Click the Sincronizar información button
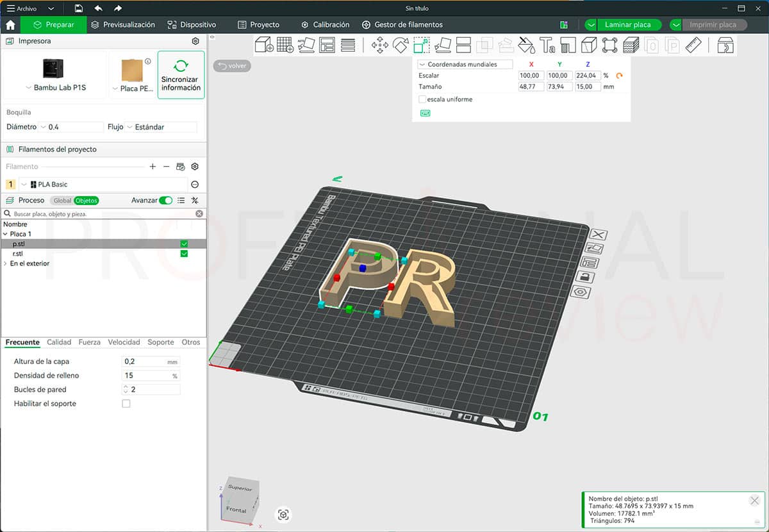This screenshot has height=532, width=769. 181,75
